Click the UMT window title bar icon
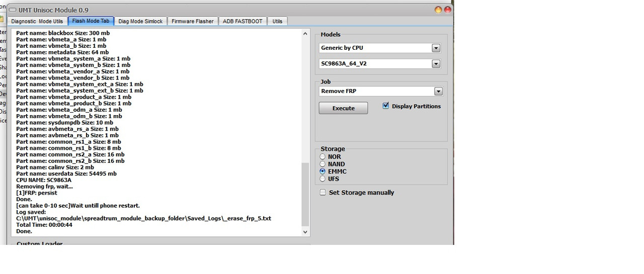The width and height of the screenshot is (644, 274). click(x=12, y=10)
